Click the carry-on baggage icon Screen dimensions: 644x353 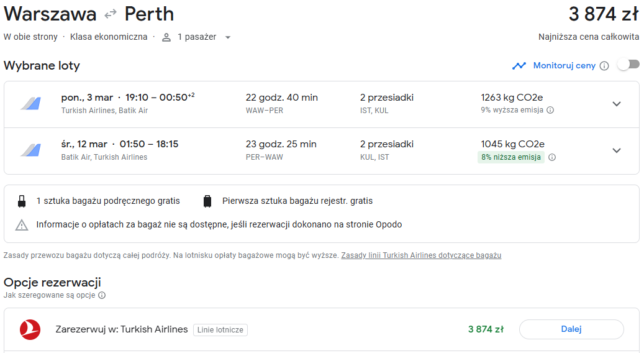click(x=22, y=201)
